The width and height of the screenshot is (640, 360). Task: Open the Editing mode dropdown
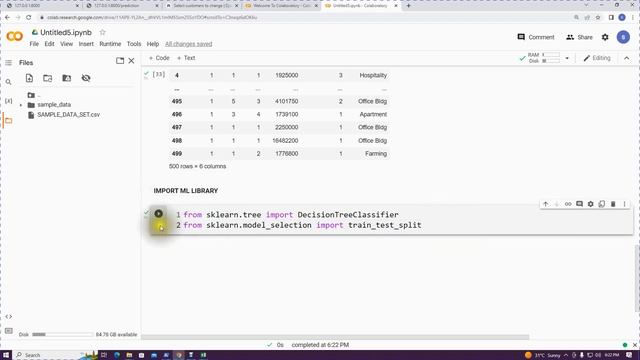597,58
